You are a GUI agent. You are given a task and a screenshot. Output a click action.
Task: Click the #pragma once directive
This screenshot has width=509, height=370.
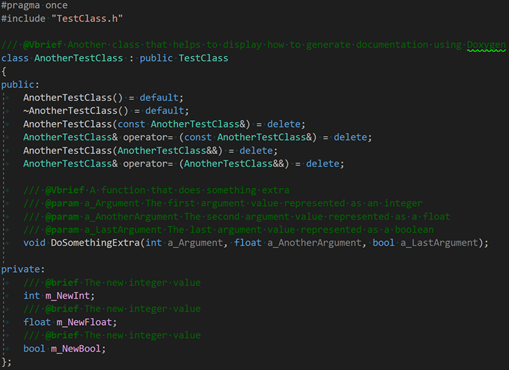[34, 5]
